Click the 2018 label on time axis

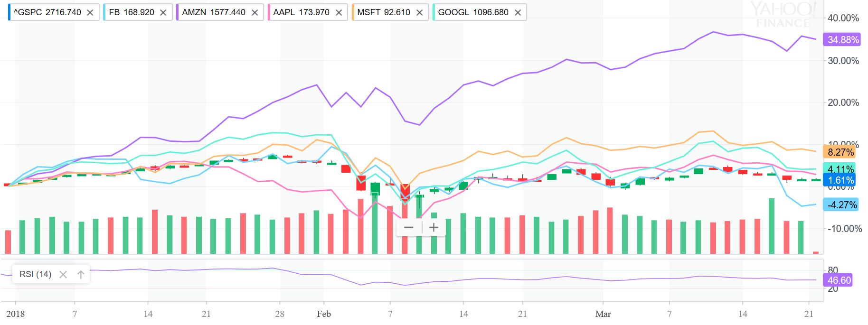15,314
